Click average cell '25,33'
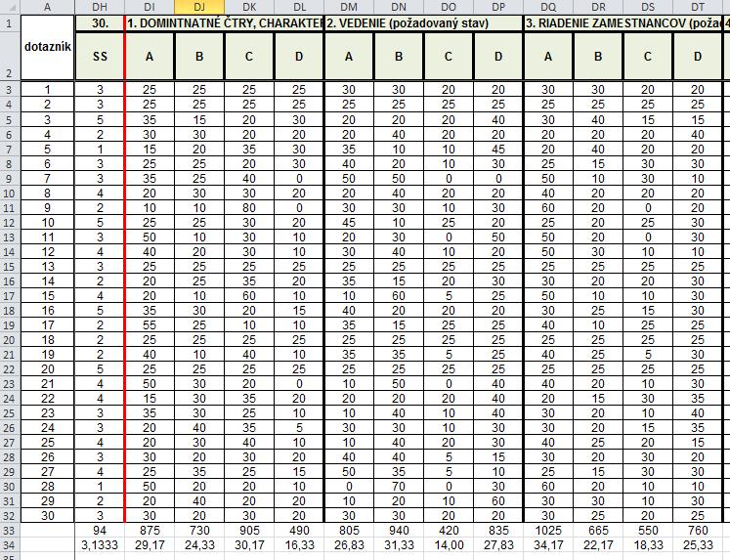This screenshot has height=560, width=730. 698,545
